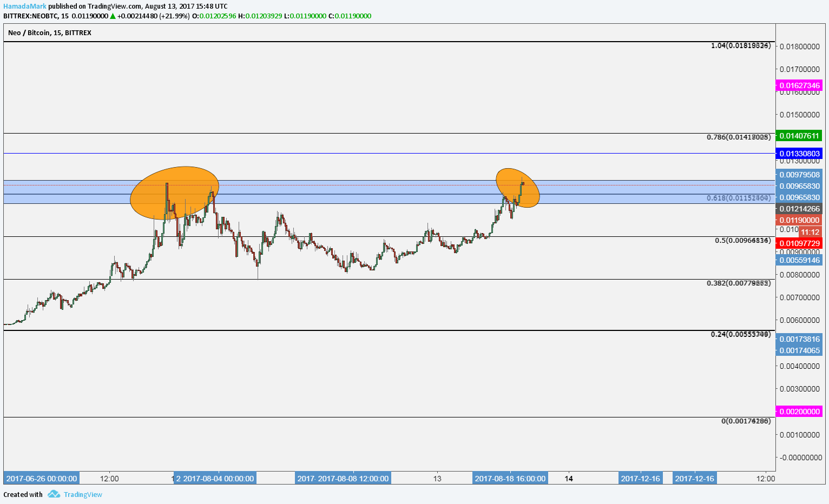The height and width of the screenshot is (504, 829).
Task: Click the 0.618 Fibonacci level label
Action: pos(739,198)
